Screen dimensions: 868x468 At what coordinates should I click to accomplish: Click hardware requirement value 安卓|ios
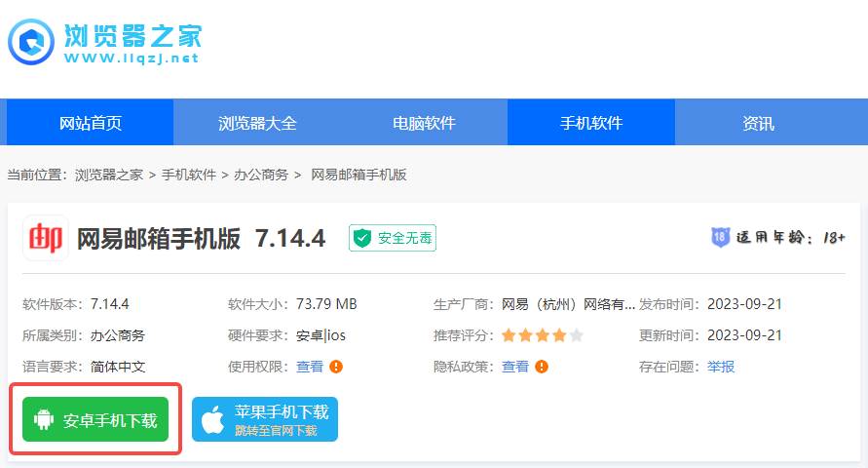(321, 335)
